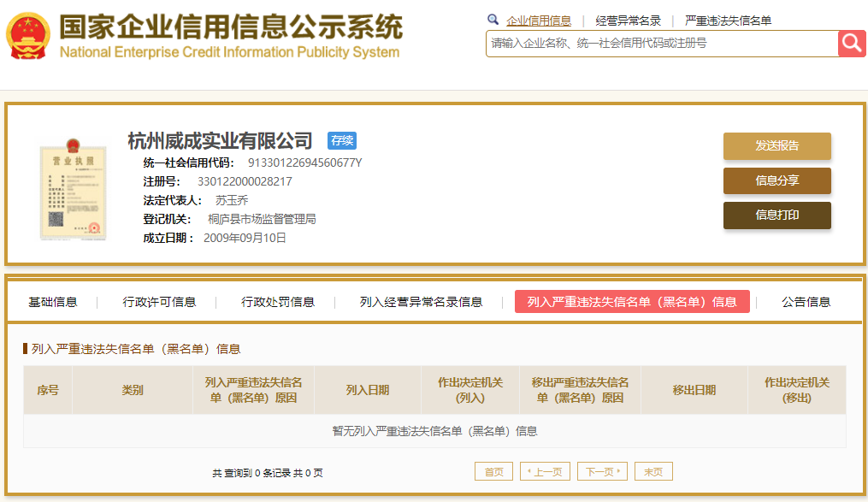Viewport: 868px width, 502px height.
Task: Select the 经营异常名录 search category
Action: pyautogui.click(x=629, y=21)
